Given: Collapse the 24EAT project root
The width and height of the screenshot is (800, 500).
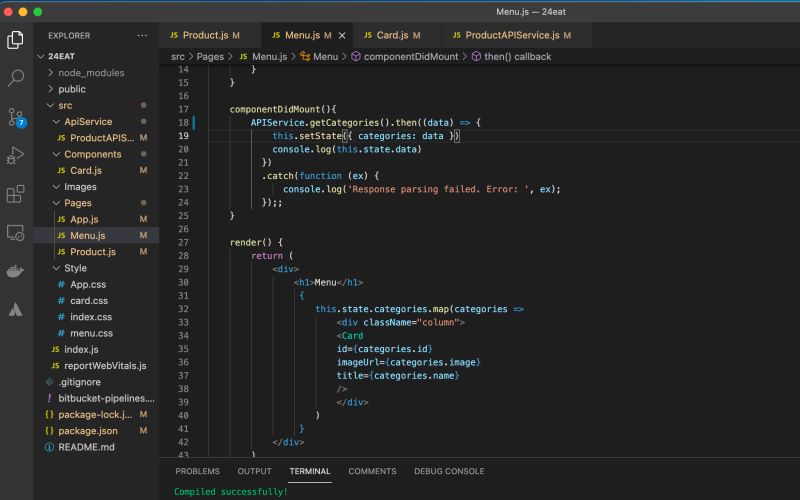Looking at the screenshot, I should coord(96,56).
